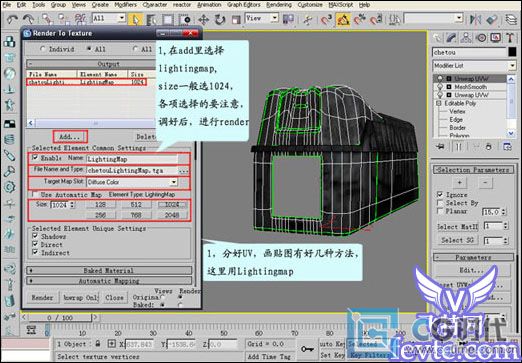Viewport: 522px width, 363px height.
Task: Click the black object color swatch
Action: point(512,52)
